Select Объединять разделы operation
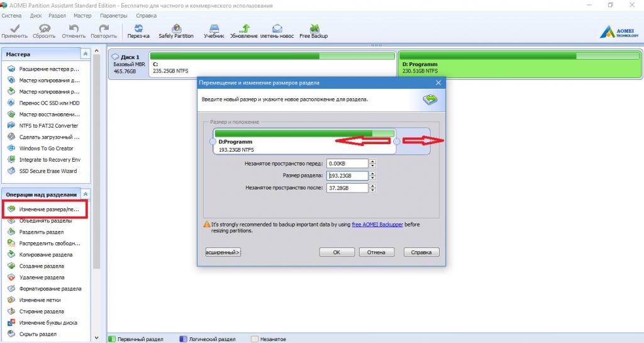 pyautogui.click(x=40, y=220)
